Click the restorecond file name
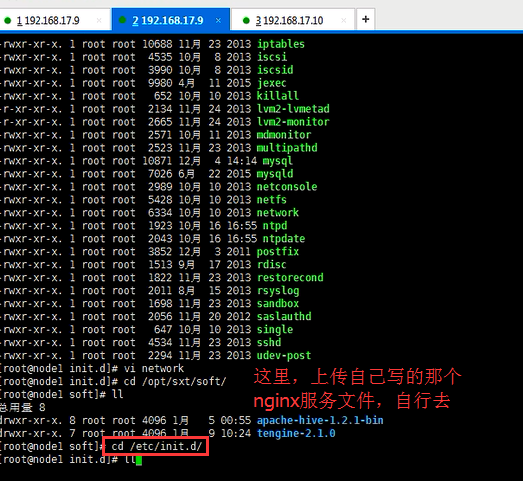523x481 pixels. [x=290, y=278]
